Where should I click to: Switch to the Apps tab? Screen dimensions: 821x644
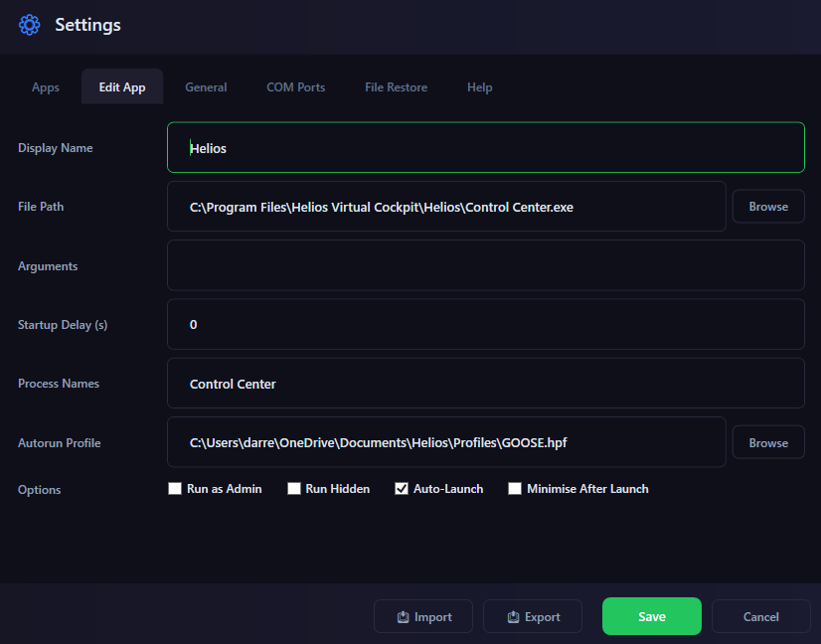(x=46, y=87)
